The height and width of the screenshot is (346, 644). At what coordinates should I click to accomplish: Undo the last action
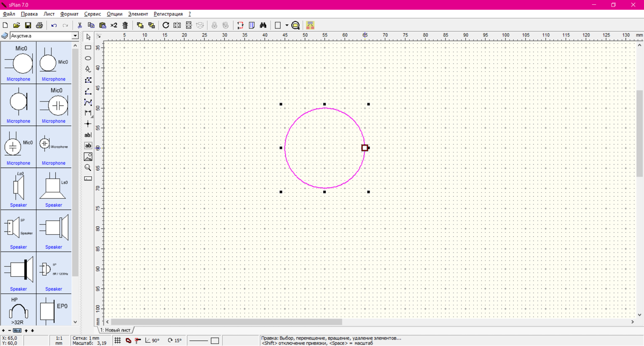pos(54,25)
